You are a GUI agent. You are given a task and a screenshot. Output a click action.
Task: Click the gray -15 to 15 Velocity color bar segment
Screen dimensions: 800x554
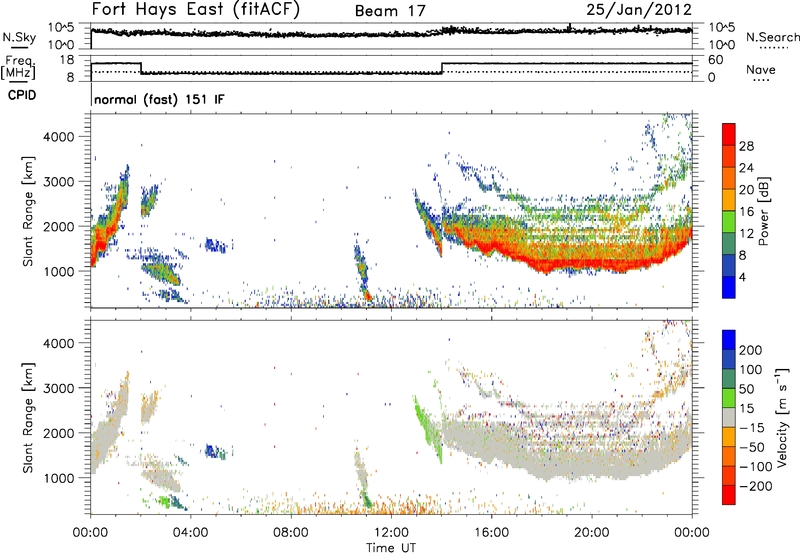point(729,417)
